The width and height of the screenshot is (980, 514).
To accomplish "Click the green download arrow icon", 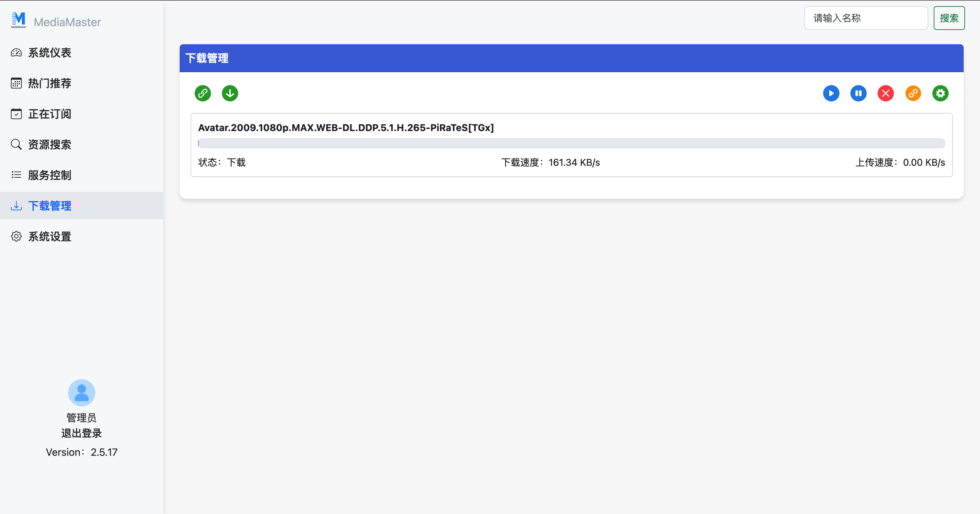I will pos(230,93).
